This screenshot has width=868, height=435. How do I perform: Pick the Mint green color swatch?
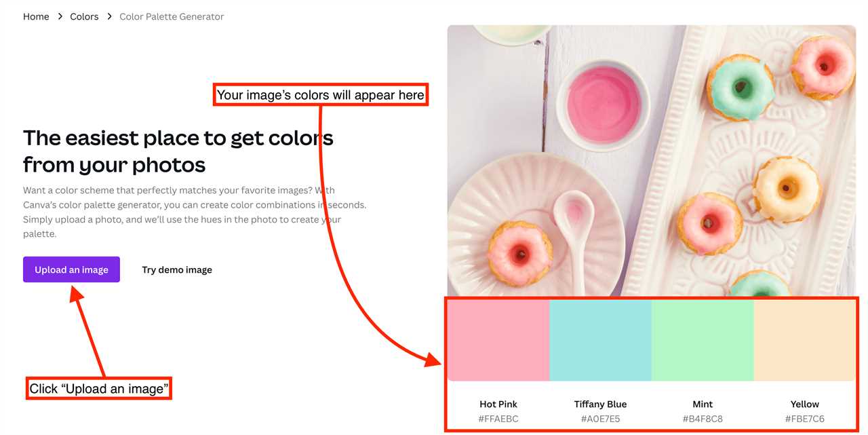click(x=703, y=339)
